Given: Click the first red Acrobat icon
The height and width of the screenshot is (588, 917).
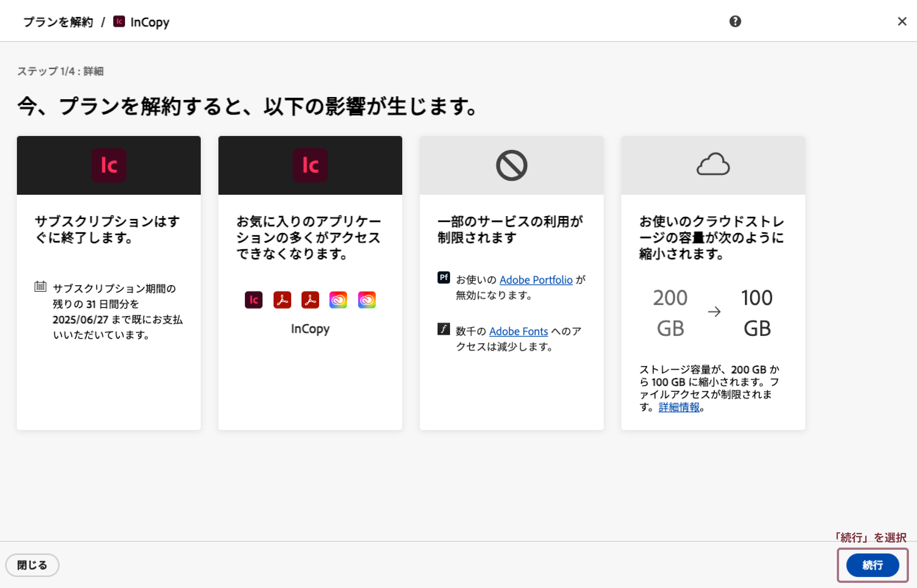Looking at the screenshot, I should coord(282,300).
